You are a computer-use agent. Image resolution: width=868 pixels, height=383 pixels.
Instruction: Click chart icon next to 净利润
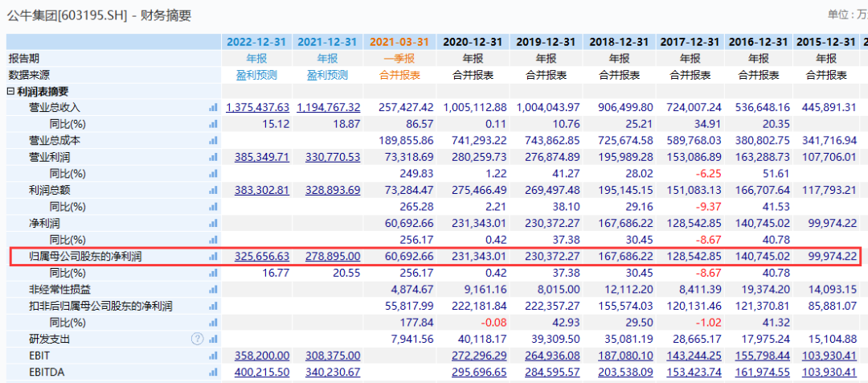213,223
